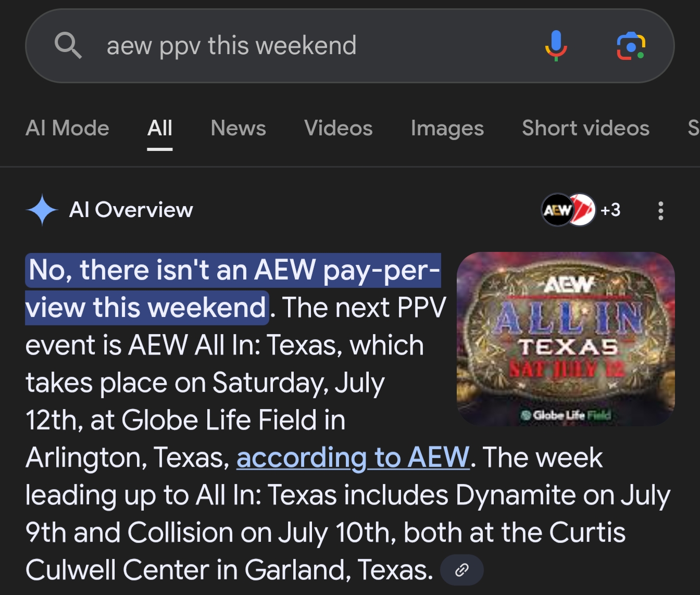Open the AEW source logo icon
The image size is (700, 595).
coord(557,210)
